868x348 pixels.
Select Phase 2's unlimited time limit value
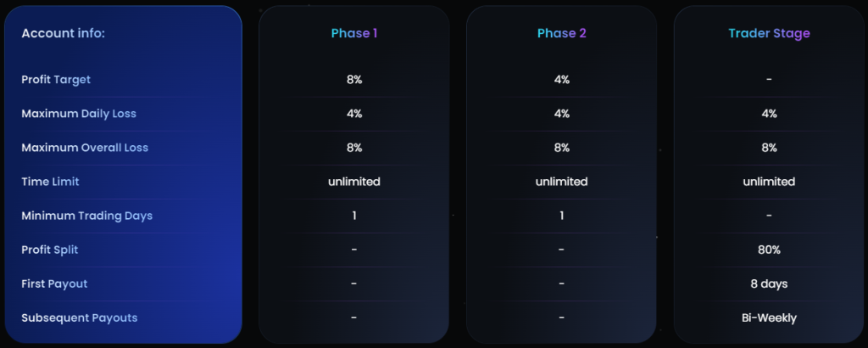coord(561,182)
